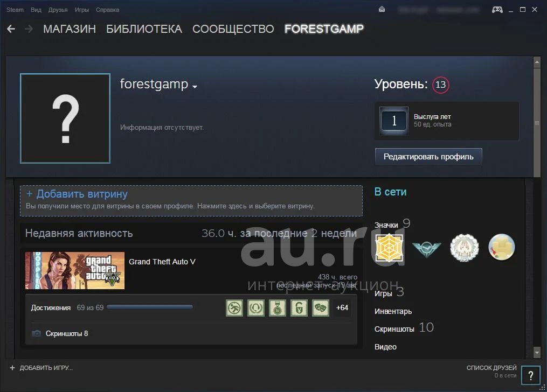This screenshot has height=392, width=547.
Task: Open the Grand Theft Auto V title link
Action: click(162, 262)
